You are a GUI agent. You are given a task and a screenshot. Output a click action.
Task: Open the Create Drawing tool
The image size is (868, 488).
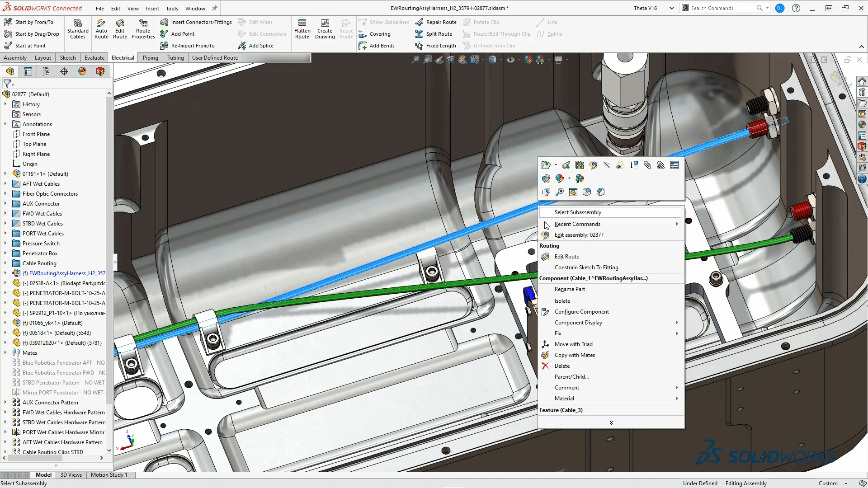325,29
